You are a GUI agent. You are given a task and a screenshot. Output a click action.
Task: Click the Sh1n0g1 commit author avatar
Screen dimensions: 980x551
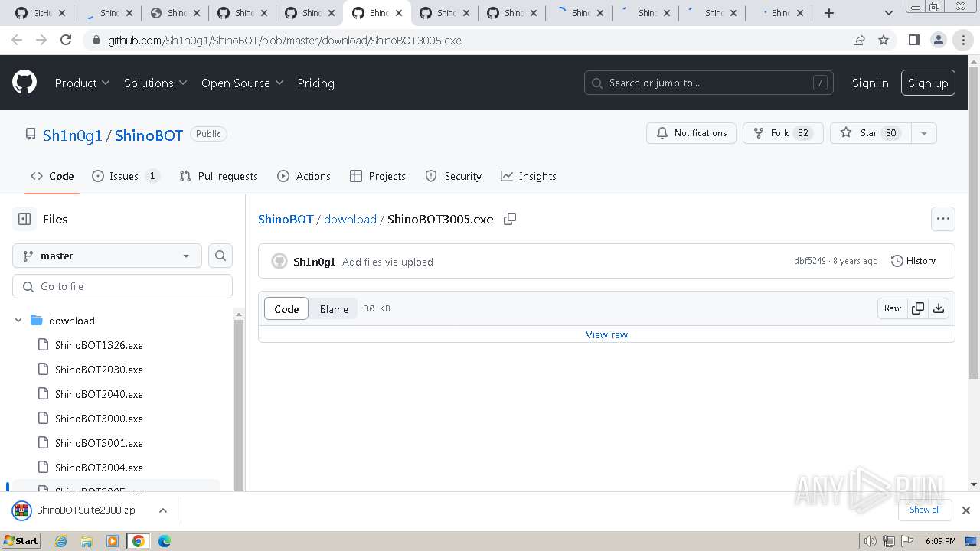click(279, 262)
